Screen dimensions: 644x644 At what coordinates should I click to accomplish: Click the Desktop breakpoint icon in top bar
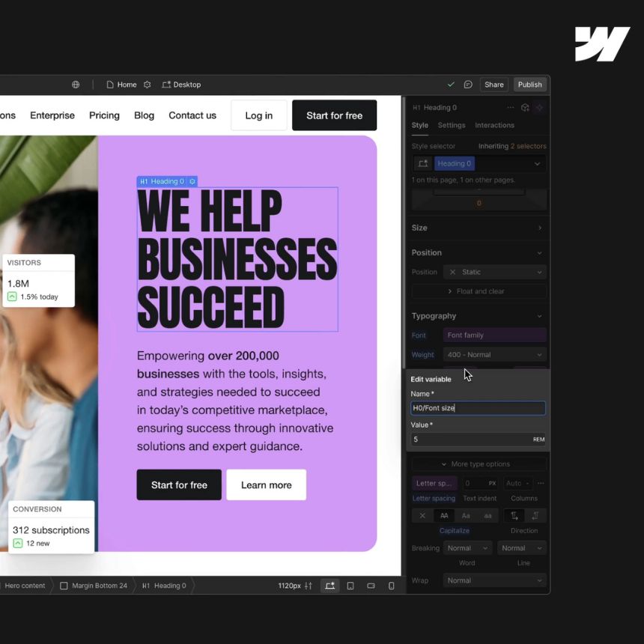coord(166,85)
